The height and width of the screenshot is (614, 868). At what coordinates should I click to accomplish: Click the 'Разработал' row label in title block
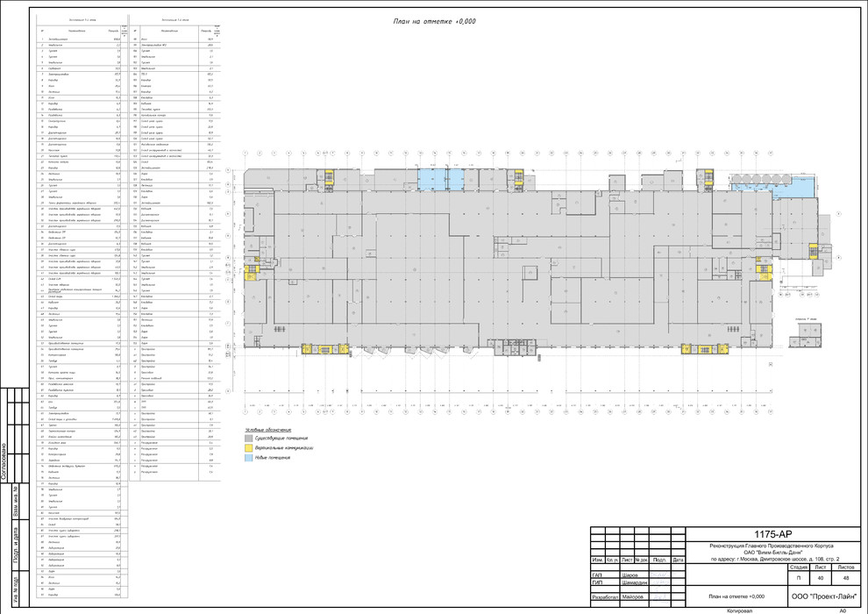pyautogui.click(x=603, y=596)
